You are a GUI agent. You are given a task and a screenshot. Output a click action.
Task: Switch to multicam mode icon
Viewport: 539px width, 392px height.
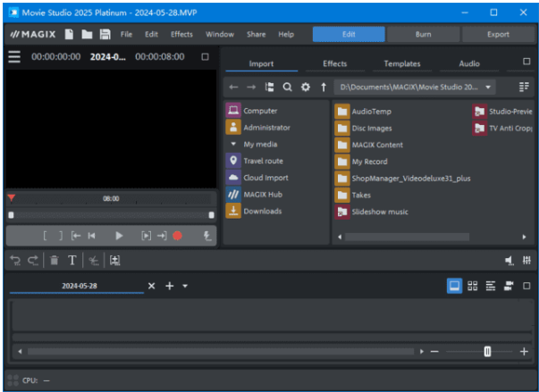(509, 286)
